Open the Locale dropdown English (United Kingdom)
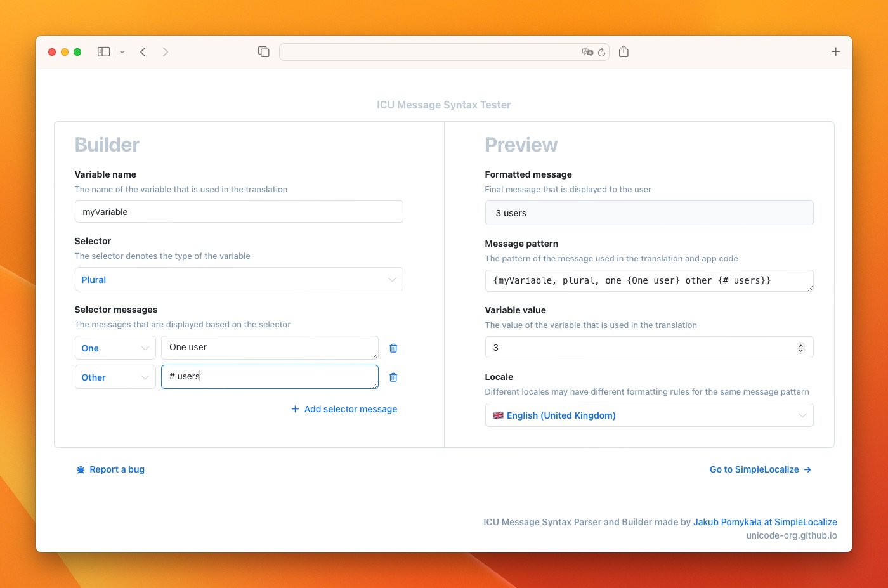 pyautogui.click(x=649, y=415)
